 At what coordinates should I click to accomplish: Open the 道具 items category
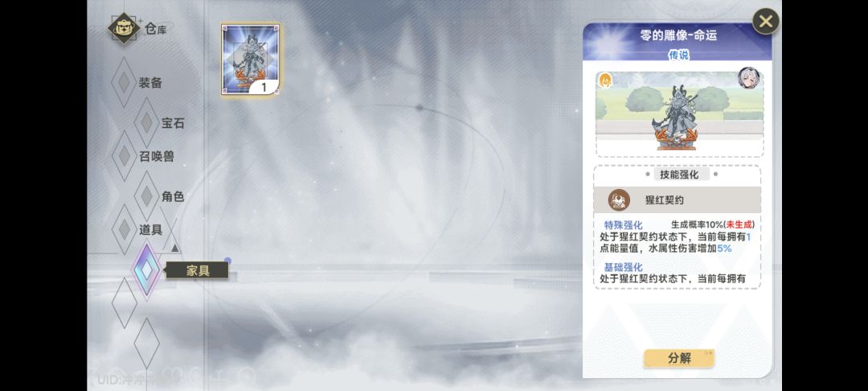coord(150,229)
